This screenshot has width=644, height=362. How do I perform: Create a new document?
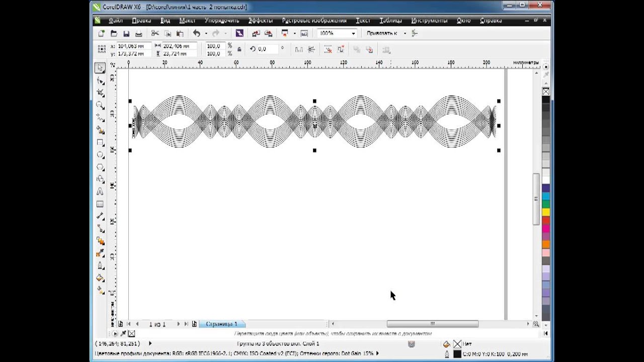pos(101,33)
